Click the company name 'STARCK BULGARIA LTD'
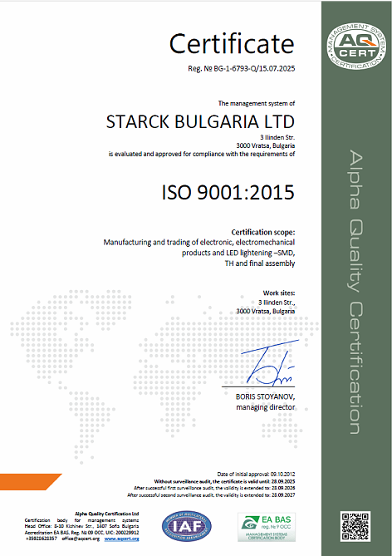The height and width of the screenshot is (556, 392). coord(200,121)
